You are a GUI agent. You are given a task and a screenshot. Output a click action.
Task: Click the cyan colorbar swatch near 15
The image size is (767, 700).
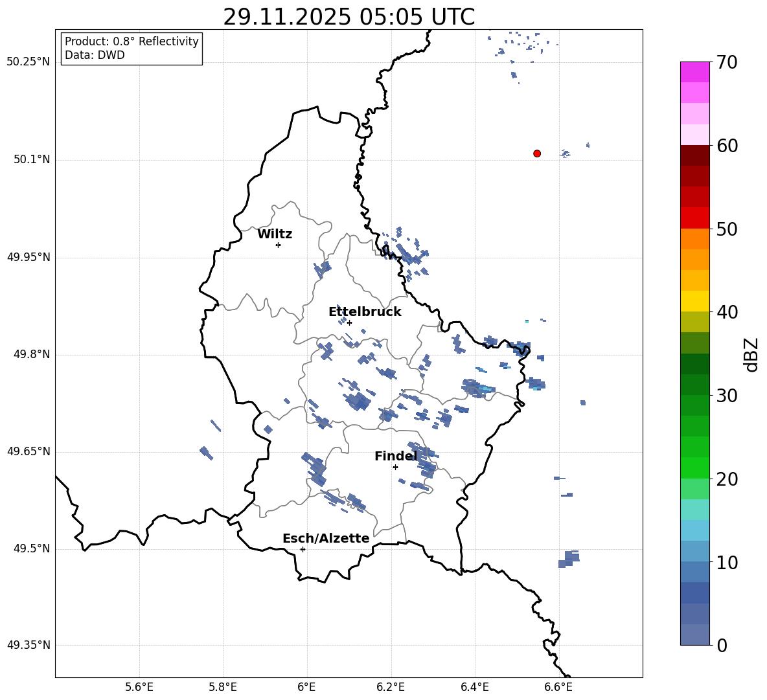point(695,510)
